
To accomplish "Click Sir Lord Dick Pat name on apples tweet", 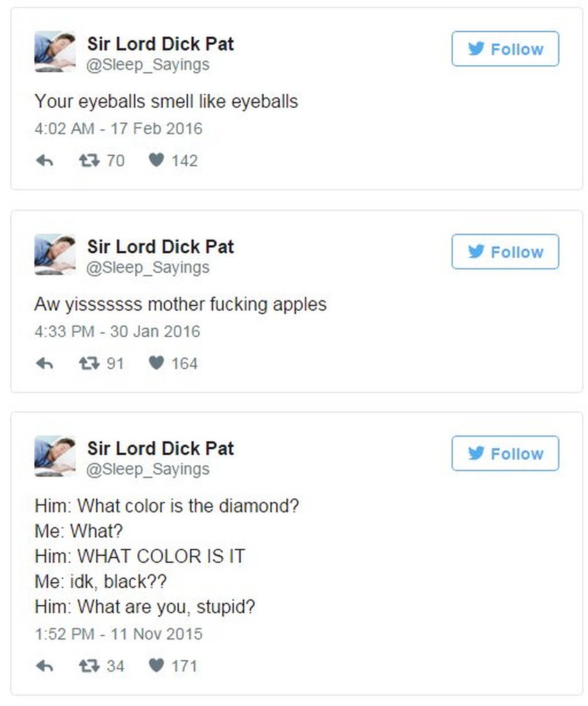I will 160,247.
